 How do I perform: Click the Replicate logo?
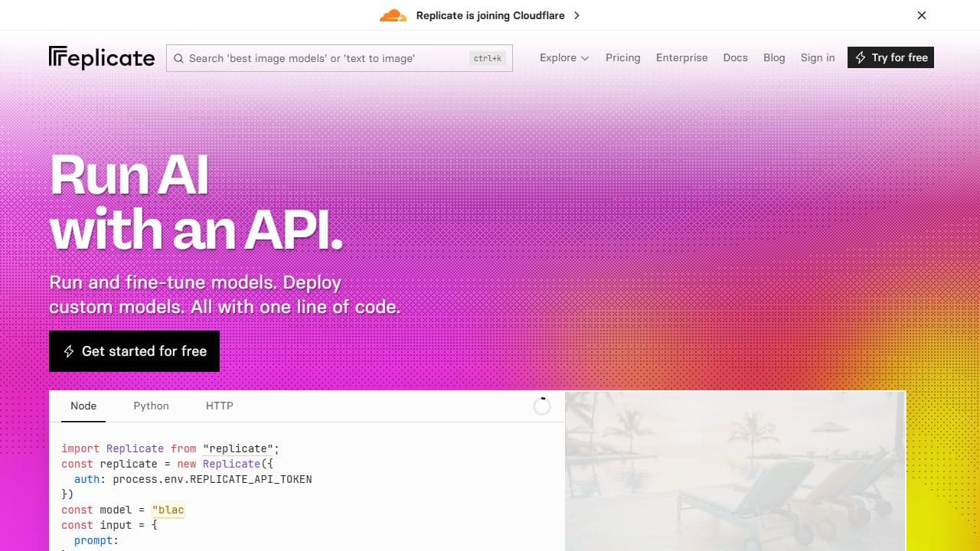pos(102,58)
